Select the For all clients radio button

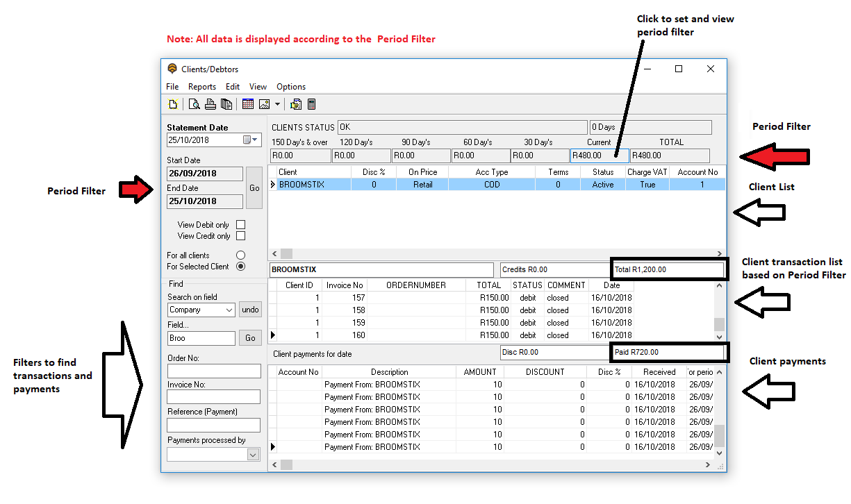(240, 255)
